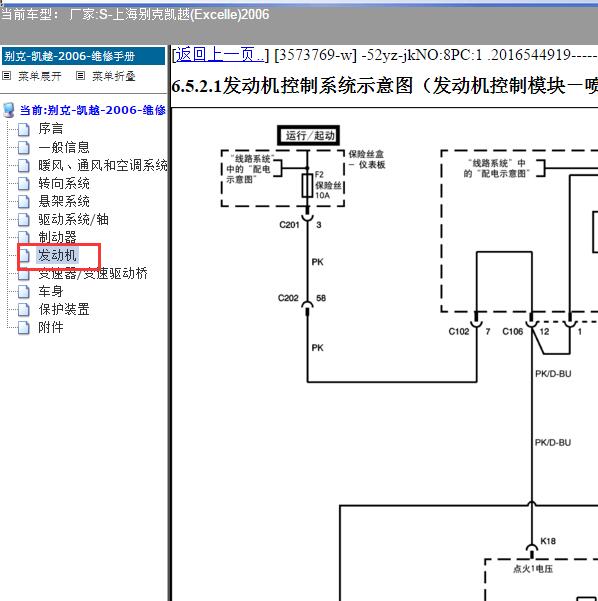Click the F2 保险丝 10A fuse symbol
The width and height of the screenshot is (598, 601).
click(x=307, y=186)
